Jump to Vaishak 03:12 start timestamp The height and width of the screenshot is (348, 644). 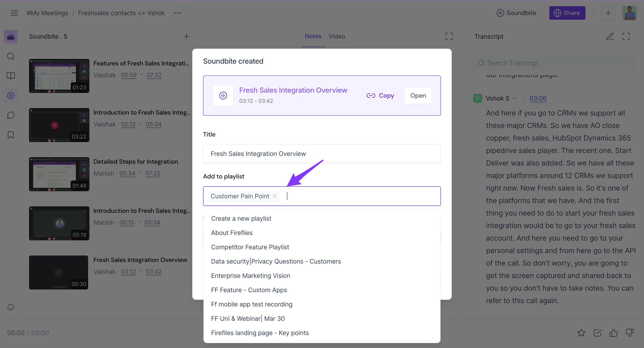tap(128, 272)
